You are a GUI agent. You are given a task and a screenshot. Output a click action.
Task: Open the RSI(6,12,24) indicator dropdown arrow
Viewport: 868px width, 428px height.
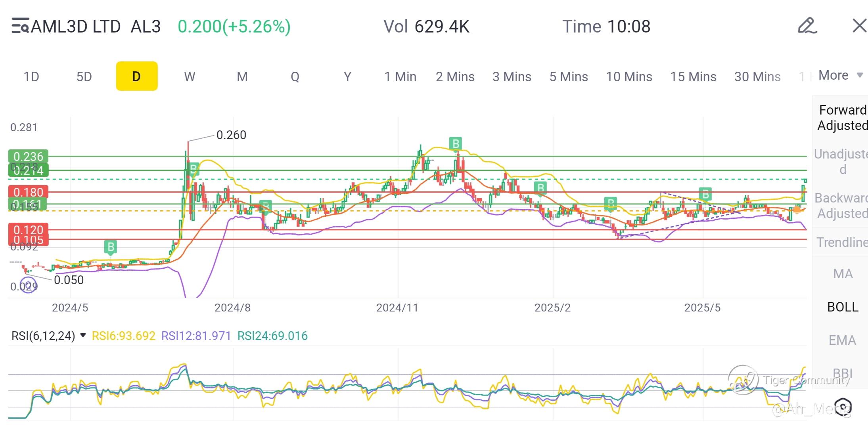(83, 336)
